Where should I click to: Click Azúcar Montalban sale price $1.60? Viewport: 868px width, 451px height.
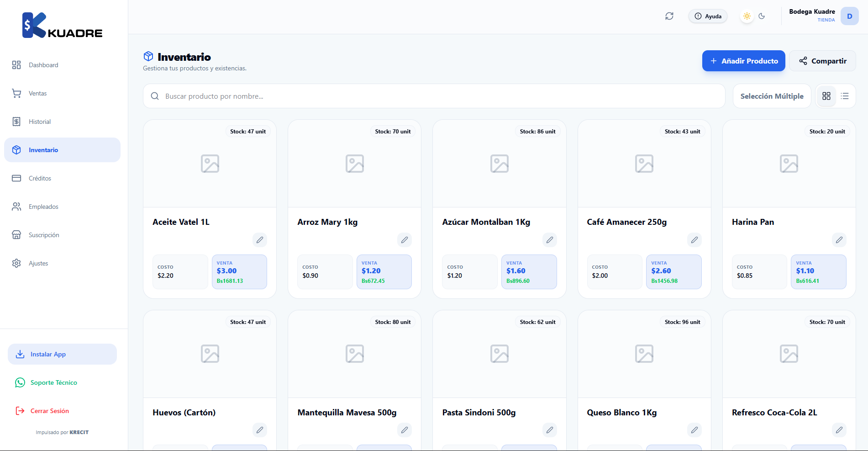pos(516,271)
